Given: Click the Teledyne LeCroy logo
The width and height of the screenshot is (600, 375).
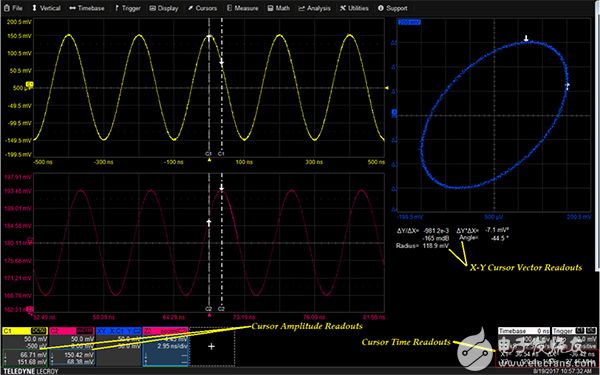Looking at the screenshot, I should [31, 371].
